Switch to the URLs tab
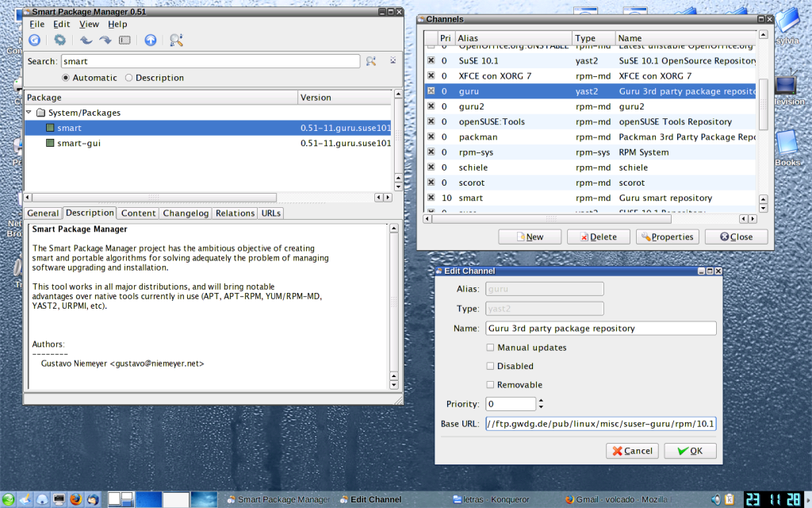 [x=271, y=213]
